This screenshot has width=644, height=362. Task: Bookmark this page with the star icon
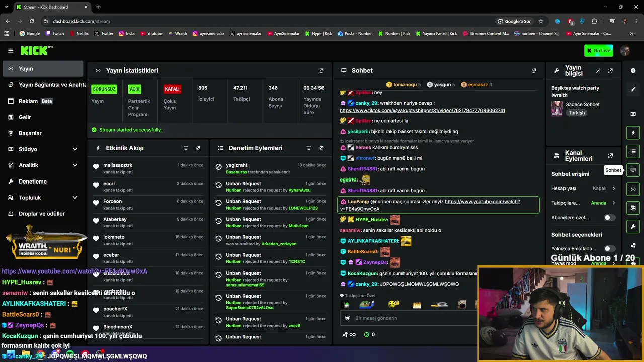pyautogui.click(x=541, y=21)
